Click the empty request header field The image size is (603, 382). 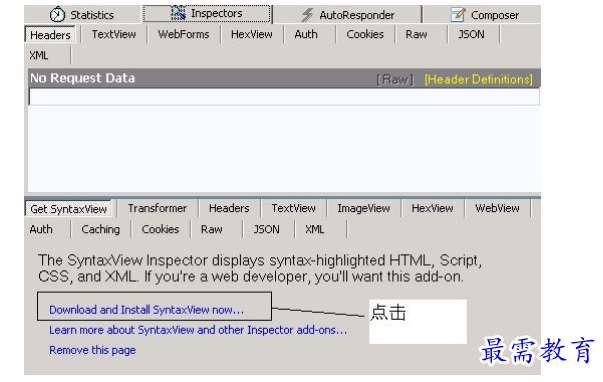284,97
